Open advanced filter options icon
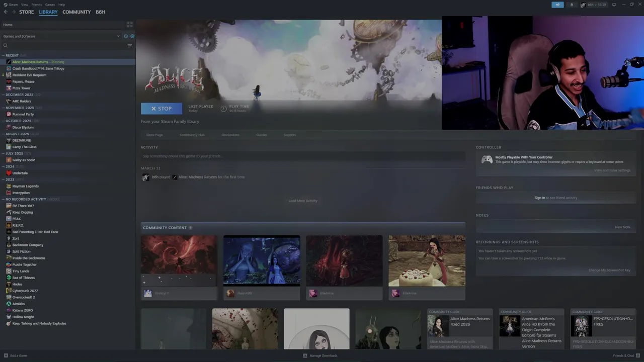This screenshot has width=644, height=362. tap(130, 46)
